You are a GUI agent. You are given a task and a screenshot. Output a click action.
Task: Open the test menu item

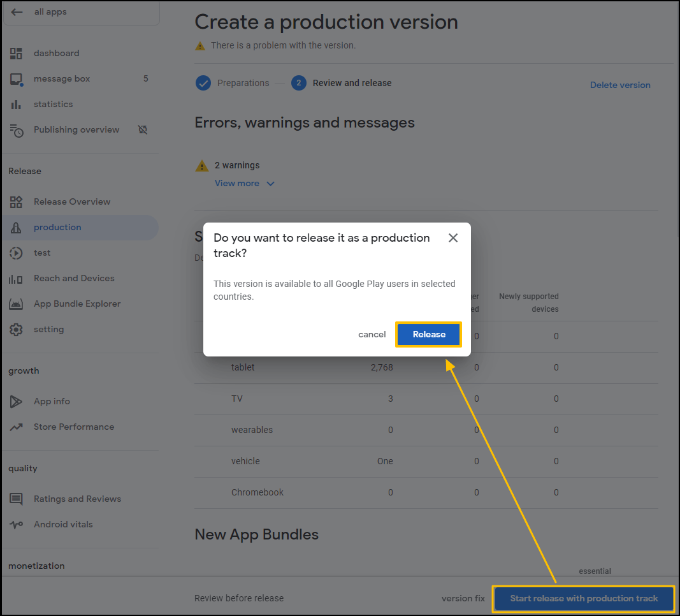(x=42, y=253)
